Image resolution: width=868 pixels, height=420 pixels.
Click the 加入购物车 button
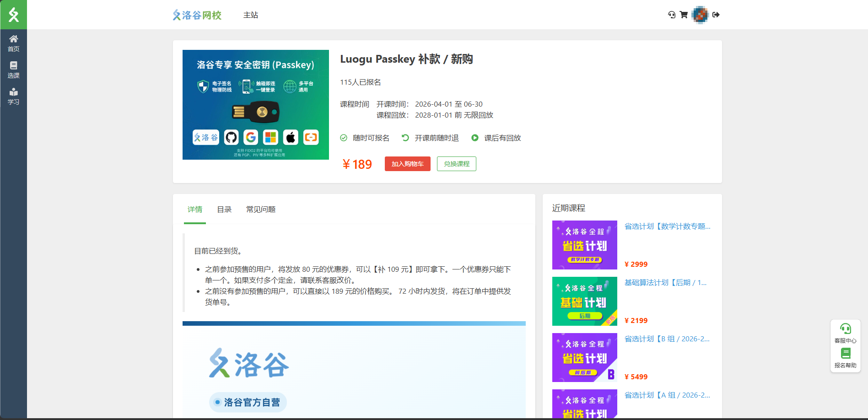408,164
